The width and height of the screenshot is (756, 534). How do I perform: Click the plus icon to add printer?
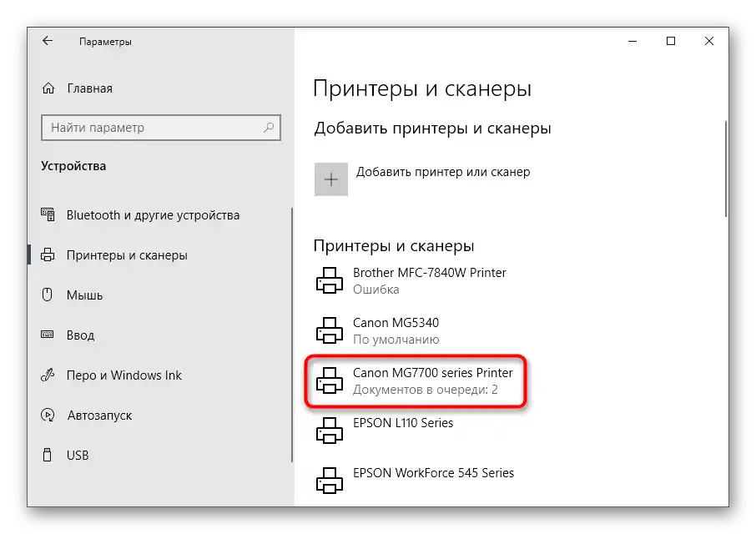click(x=331, y=179)
